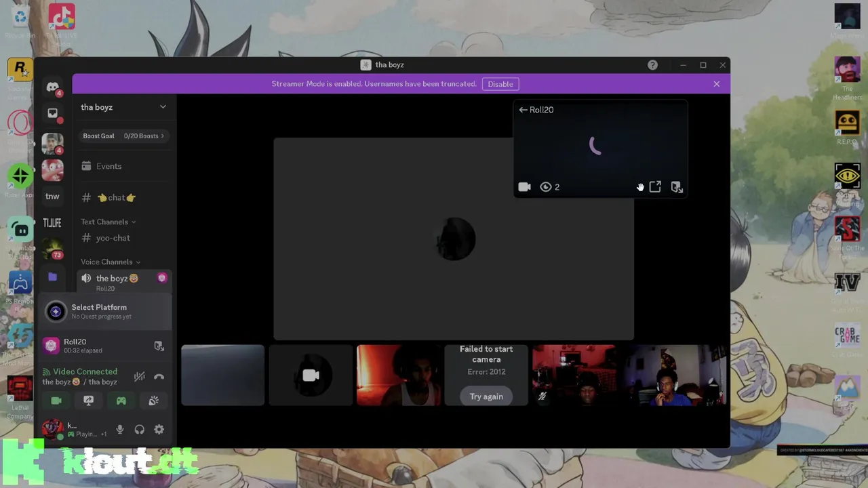Open the yoo-chat channel

coord(123,238)
